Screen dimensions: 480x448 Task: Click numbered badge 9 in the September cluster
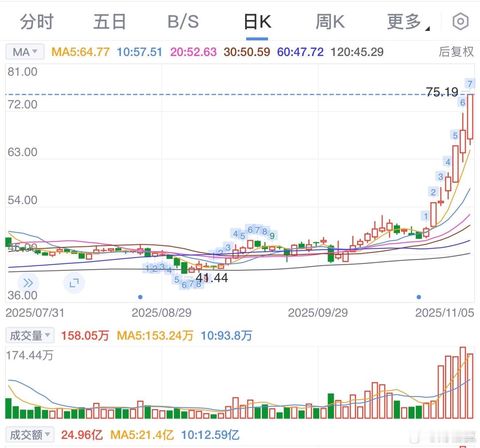(x=272, y=236)
